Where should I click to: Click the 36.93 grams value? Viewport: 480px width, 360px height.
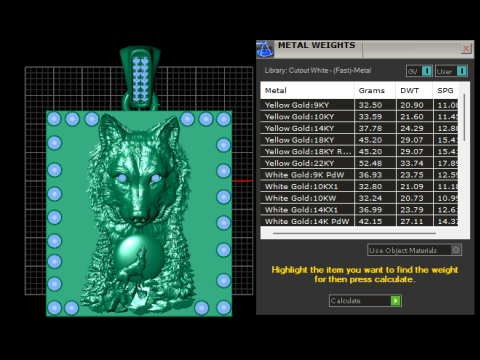[x=370, y=175]
